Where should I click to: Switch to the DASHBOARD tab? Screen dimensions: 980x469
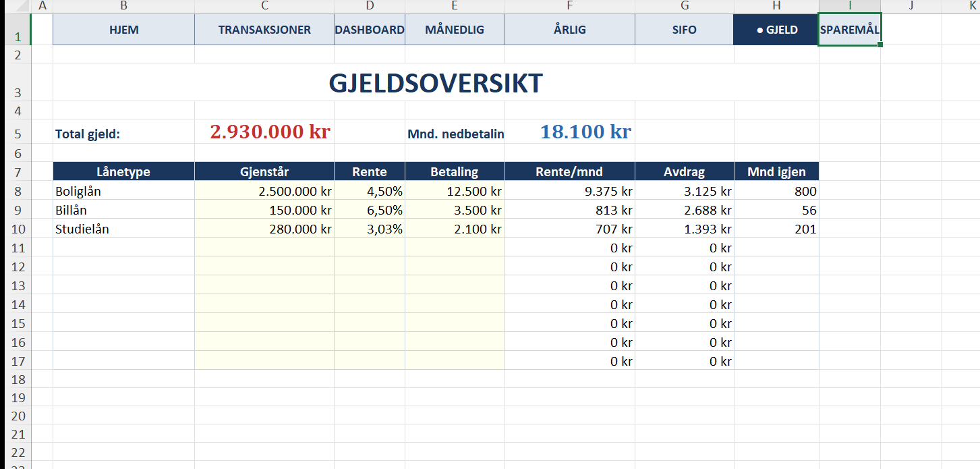tap(370, 30)
